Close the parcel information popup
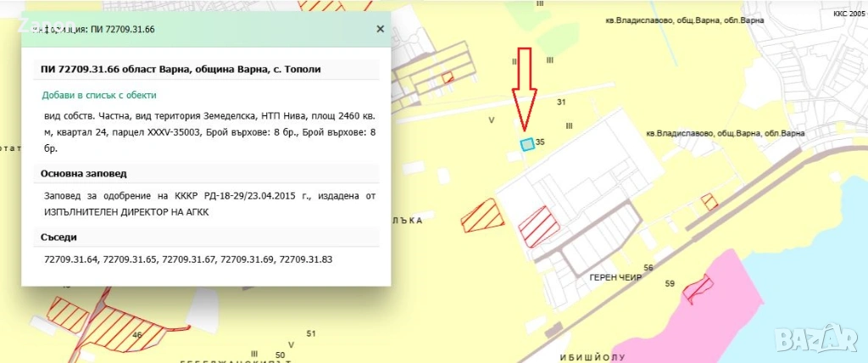The height and width of the screenshot is (363, 868). [380, 29]
